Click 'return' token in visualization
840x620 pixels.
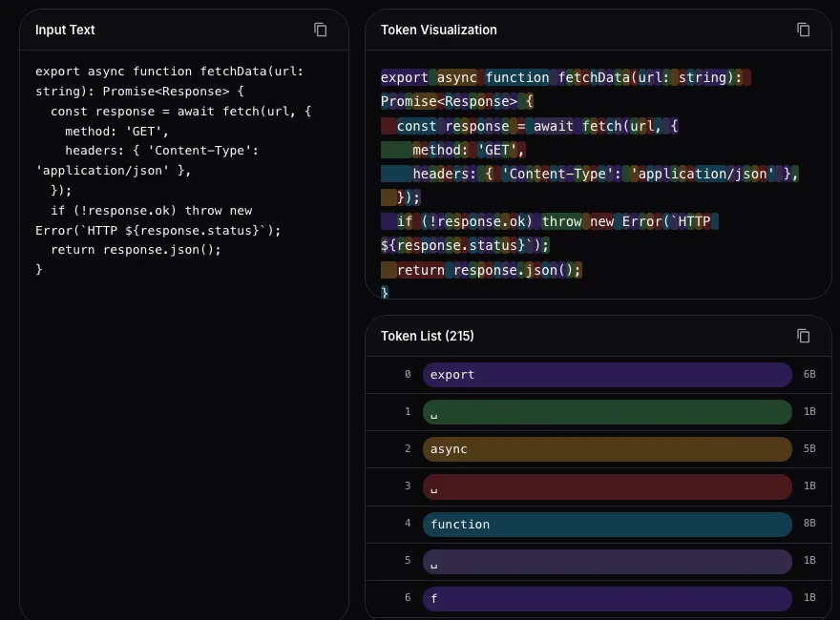click(421, 270)
